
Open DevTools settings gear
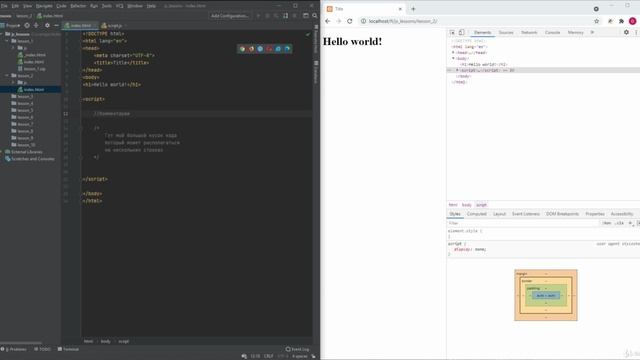626,32
